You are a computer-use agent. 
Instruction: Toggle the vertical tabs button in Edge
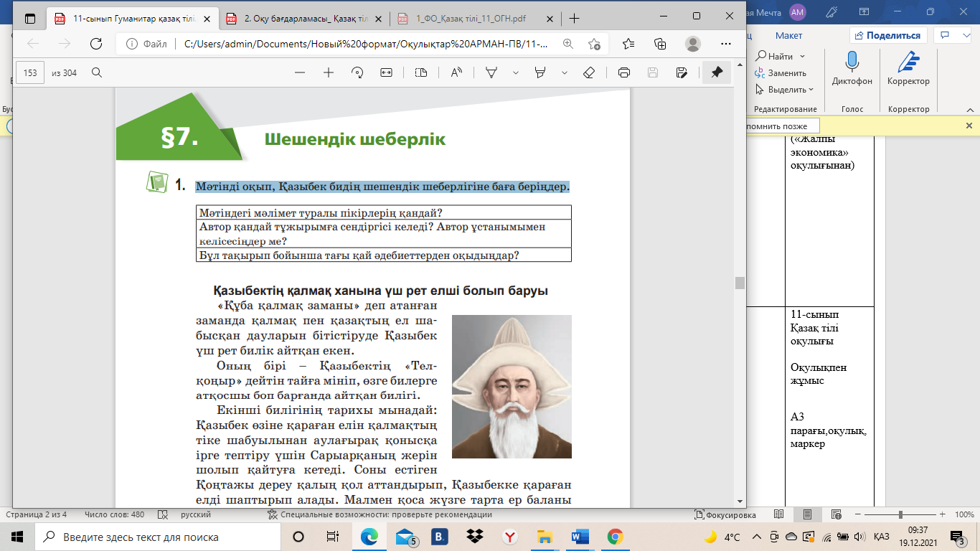32,18
